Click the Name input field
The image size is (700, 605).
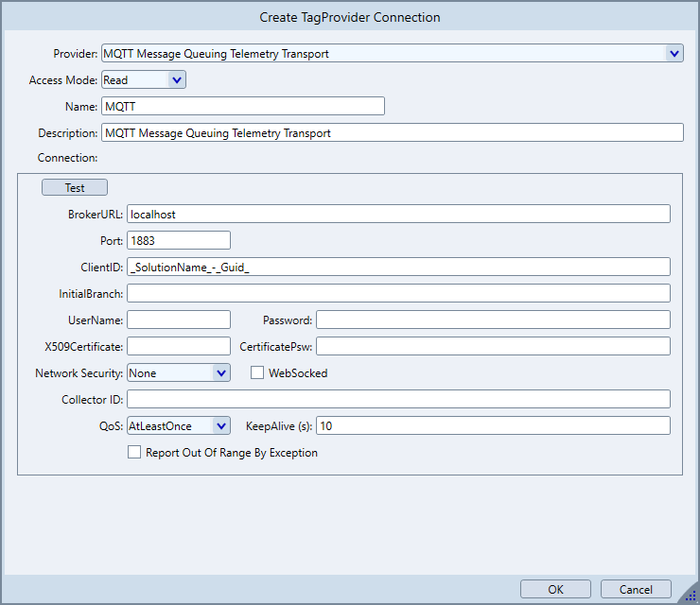click(242, 107)
